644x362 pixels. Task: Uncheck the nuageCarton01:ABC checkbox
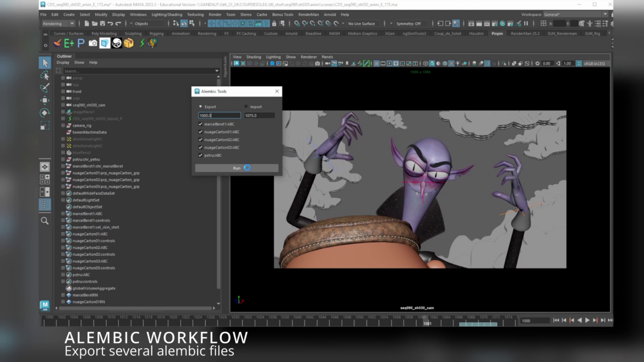click(200, 131)
